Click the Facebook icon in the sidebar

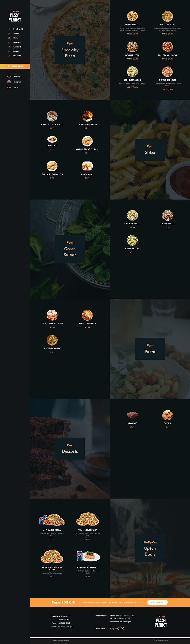pos(9,76)
